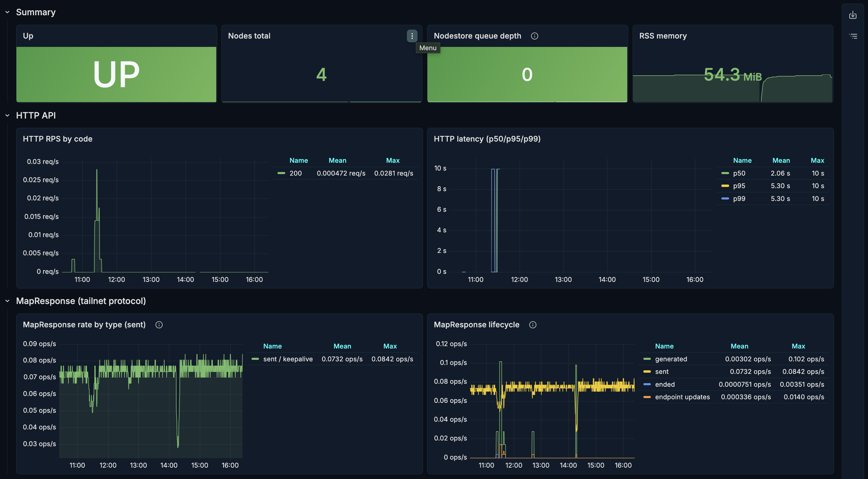Sort MapResponse rate legend by Max
Image resolution: width=868 pixels, height=479 pixels.
coord(390,346)
